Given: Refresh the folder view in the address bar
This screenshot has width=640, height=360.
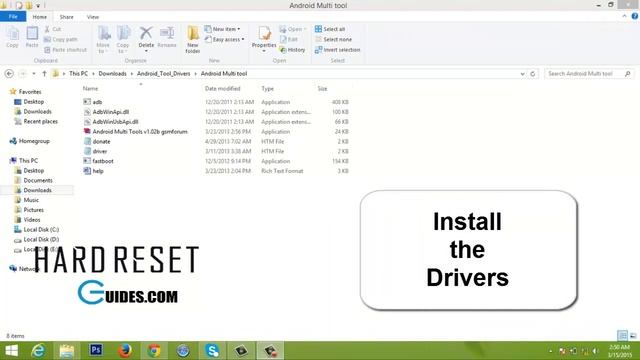Looking at the screenshot, I should click(533, 74).
